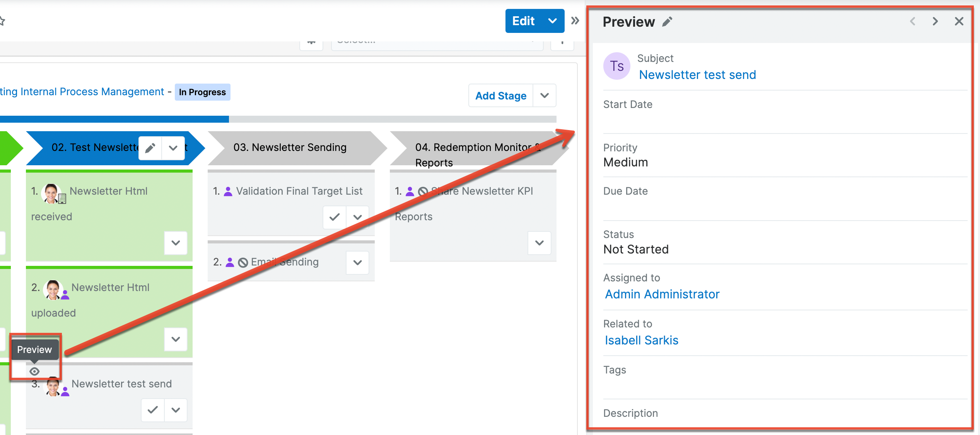Select the 03. Newsletter Sending stage
This screenshot has height=435, width=980.
(290, 147)
